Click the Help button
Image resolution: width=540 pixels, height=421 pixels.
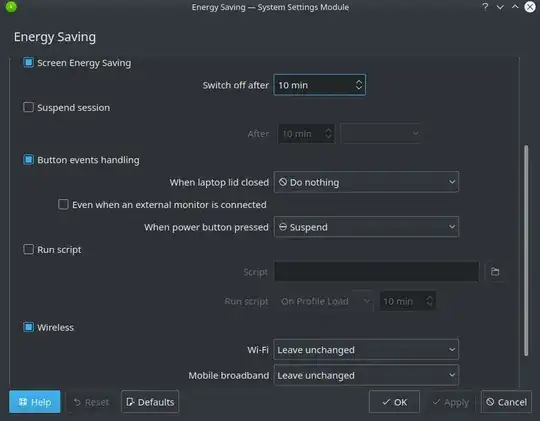pos(35,402)
